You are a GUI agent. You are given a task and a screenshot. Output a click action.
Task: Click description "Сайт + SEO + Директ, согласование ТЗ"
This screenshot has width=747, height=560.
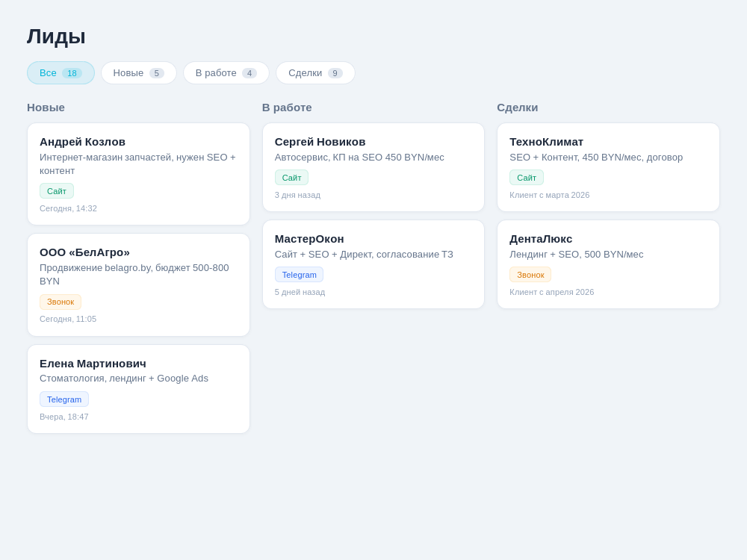tap(364, 255)
